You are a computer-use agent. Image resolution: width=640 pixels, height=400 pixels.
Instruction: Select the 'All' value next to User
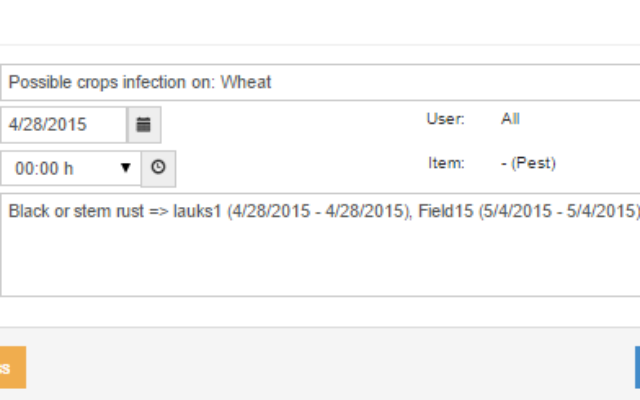(510, 119)
